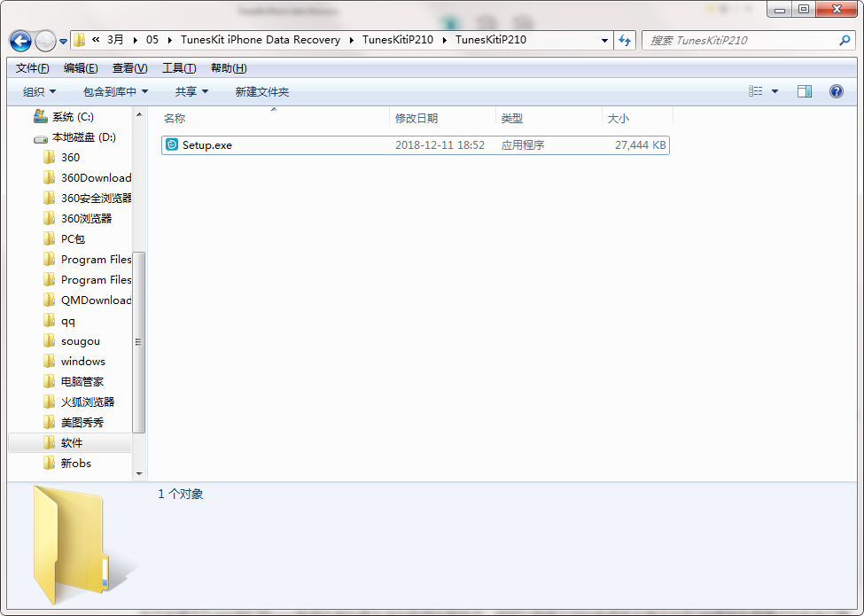Navigate to TunesKit iPhone Data Recovery breadcrumb
Screen dimensions: 864x616
click(x=260, y=40)
